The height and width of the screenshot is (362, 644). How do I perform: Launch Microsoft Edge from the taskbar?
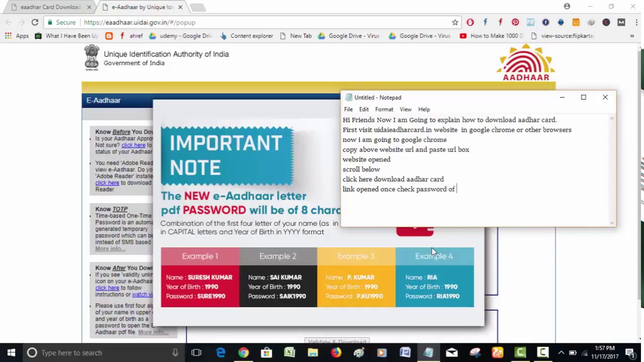[220, 352]
